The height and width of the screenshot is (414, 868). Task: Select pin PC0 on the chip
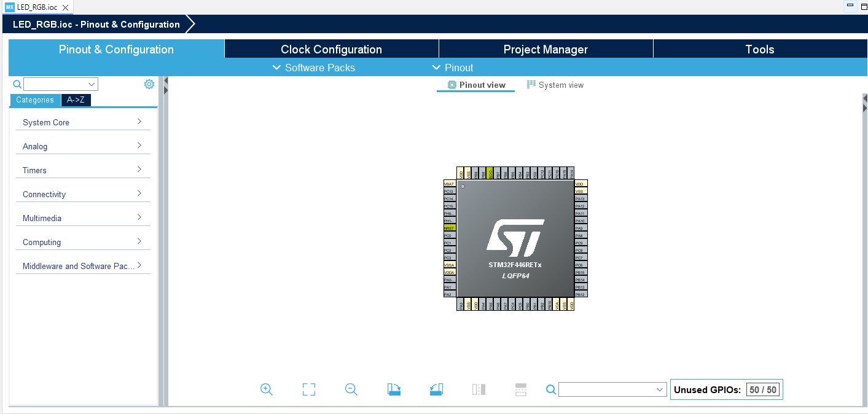pos(450,235)
